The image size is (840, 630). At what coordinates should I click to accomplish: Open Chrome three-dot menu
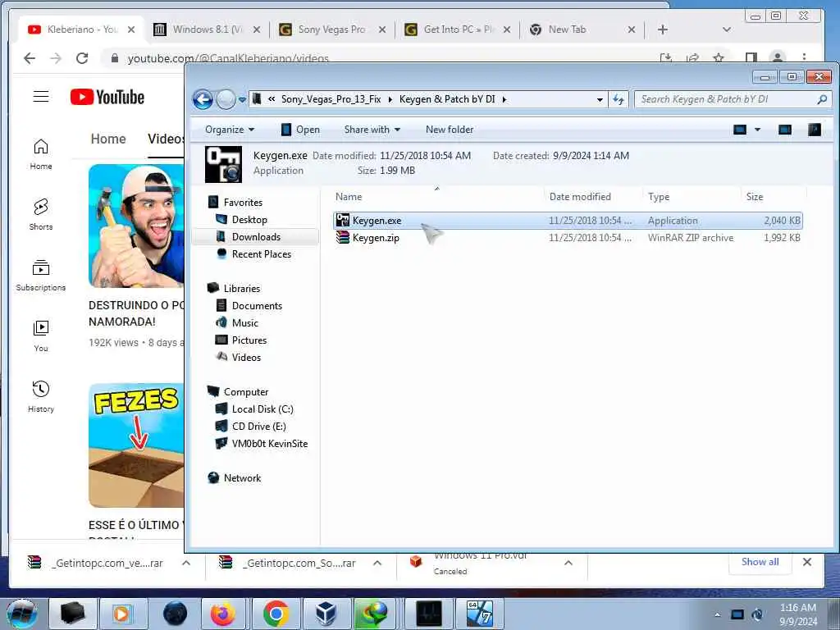pyautogui.click(x=804, y=58)
